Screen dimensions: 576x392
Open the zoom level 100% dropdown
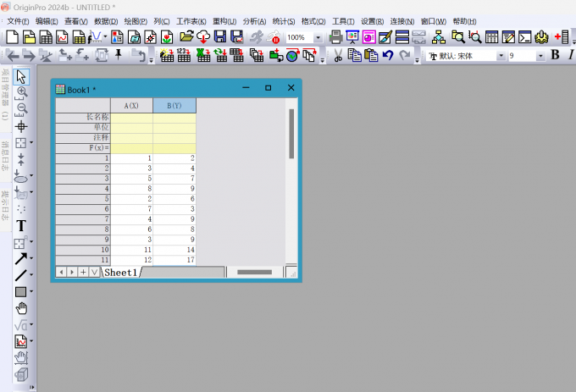coord(318,37)
